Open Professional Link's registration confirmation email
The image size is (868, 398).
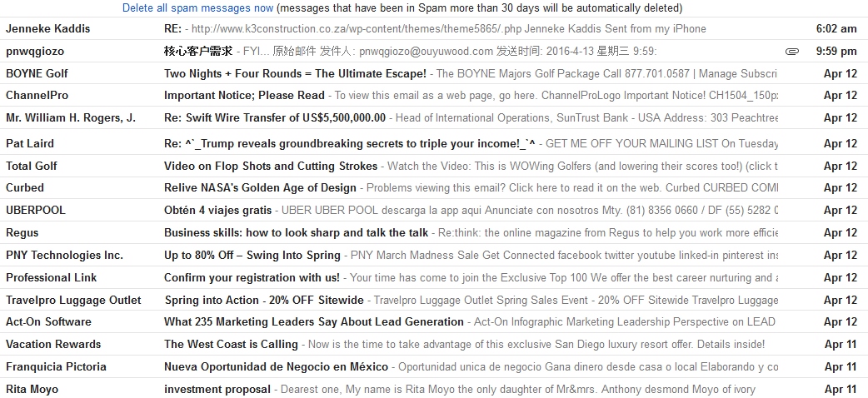252,277
